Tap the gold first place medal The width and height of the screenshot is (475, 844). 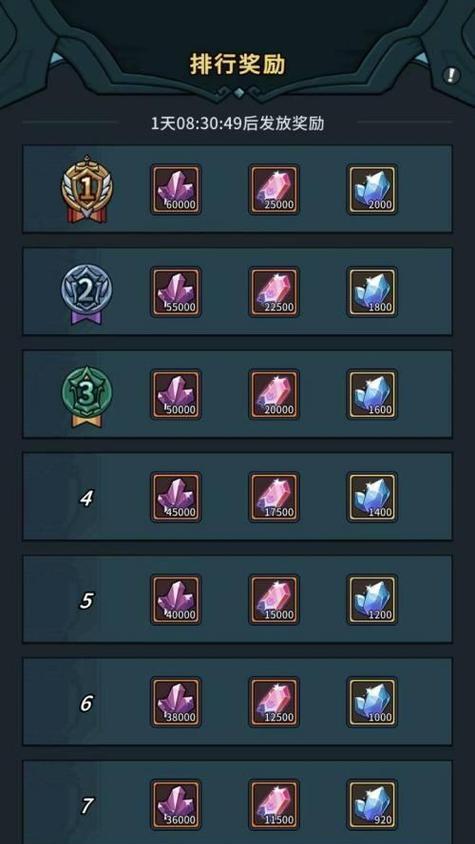pos(86,188)
